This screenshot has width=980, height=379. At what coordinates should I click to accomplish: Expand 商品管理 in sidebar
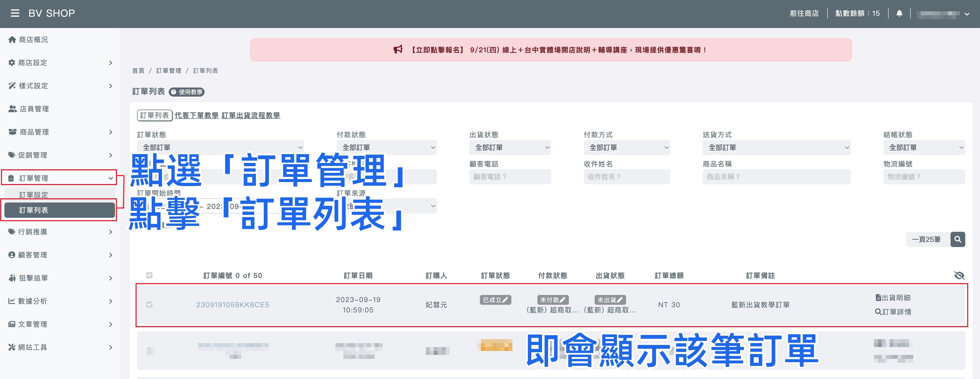tap(60, 132)
